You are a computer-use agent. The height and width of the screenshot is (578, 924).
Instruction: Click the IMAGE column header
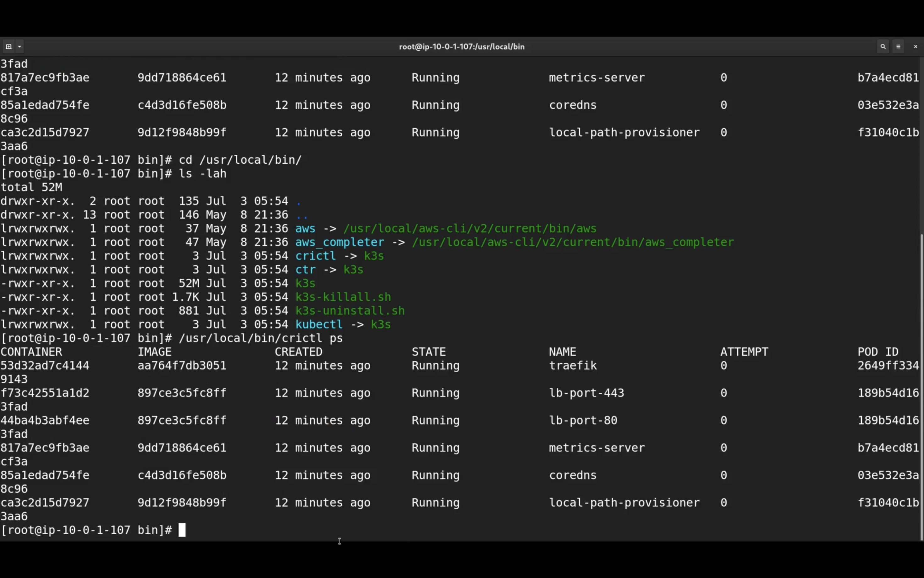155,352
